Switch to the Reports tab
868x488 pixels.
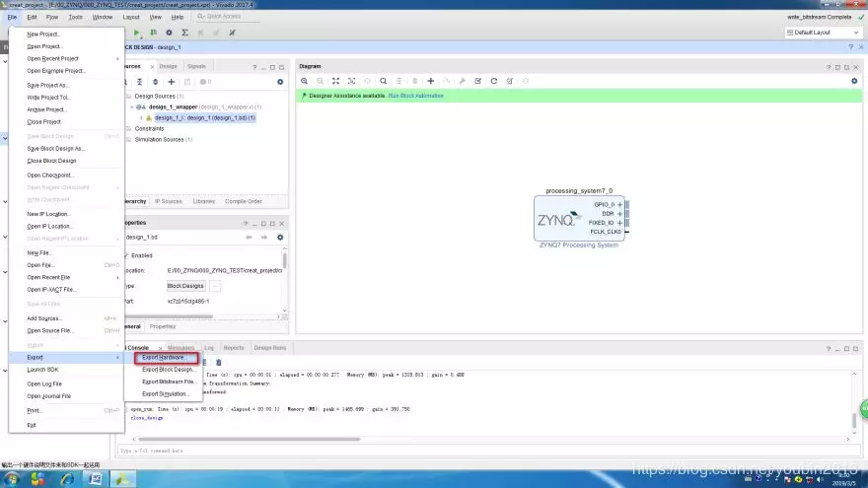[x=234, y=348]
